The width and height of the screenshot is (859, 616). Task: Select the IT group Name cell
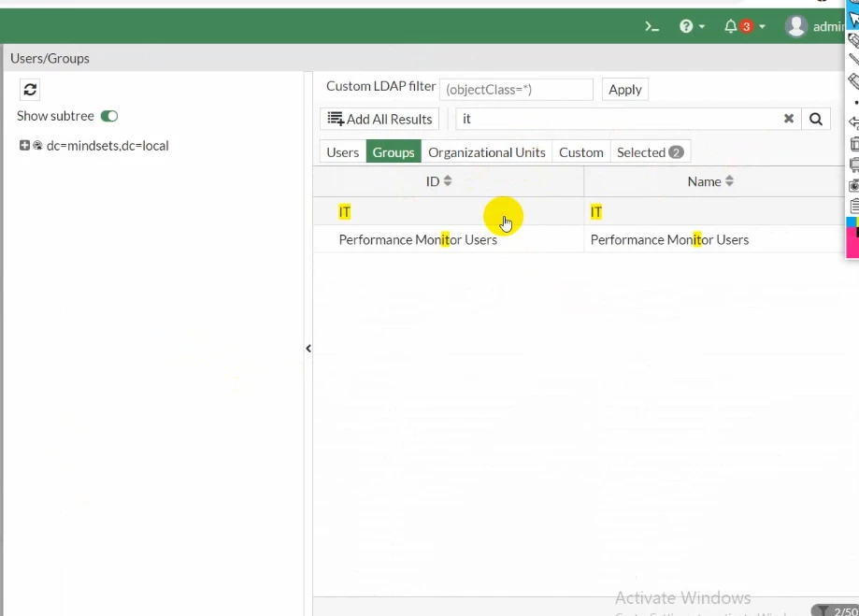click(x=714, y=211)
